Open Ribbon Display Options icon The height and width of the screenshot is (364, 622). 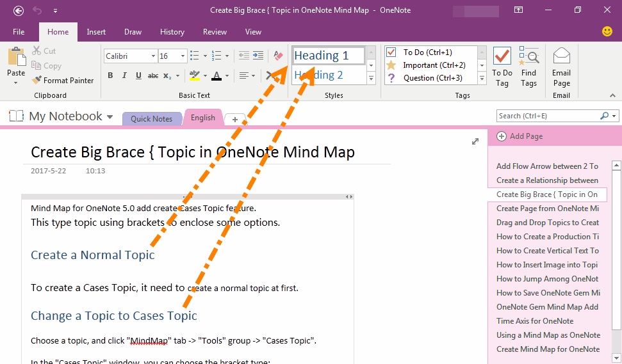(518, 10)
